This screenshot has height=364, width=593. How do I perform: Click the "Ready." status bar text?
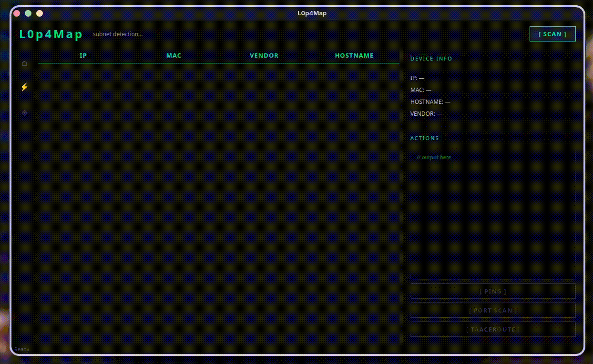[22, 349]
